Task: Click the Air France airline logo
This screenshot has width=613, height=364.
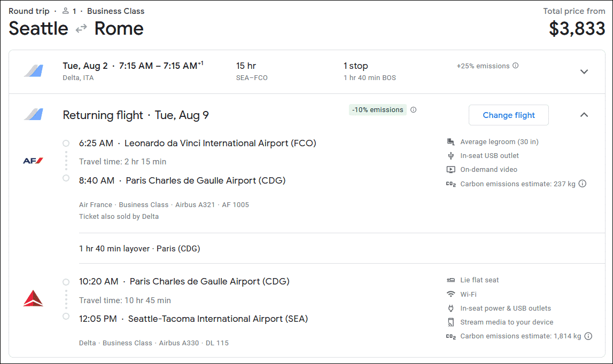Action: pyautogui.click(x=33, y=161)
